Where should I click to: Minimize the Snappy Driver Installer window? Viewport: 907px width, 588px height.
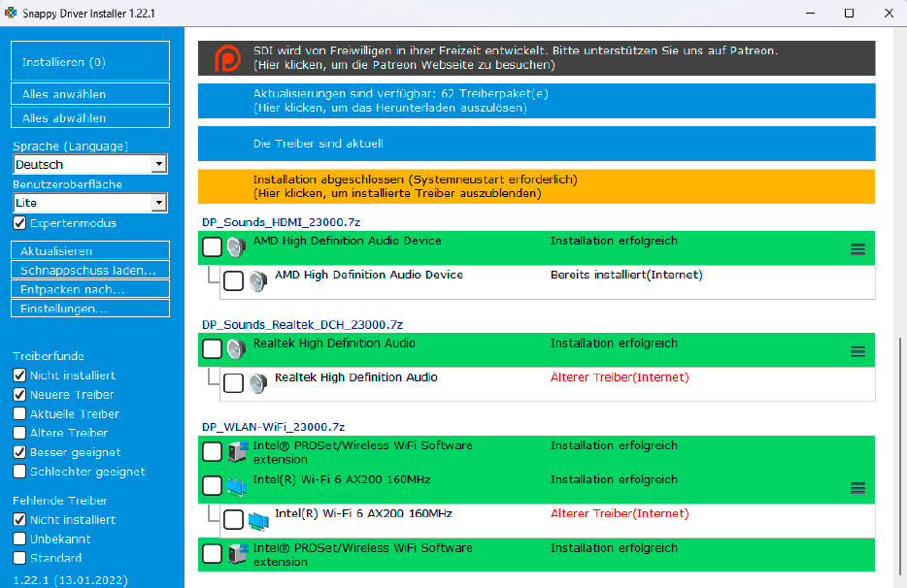[811, 13]
